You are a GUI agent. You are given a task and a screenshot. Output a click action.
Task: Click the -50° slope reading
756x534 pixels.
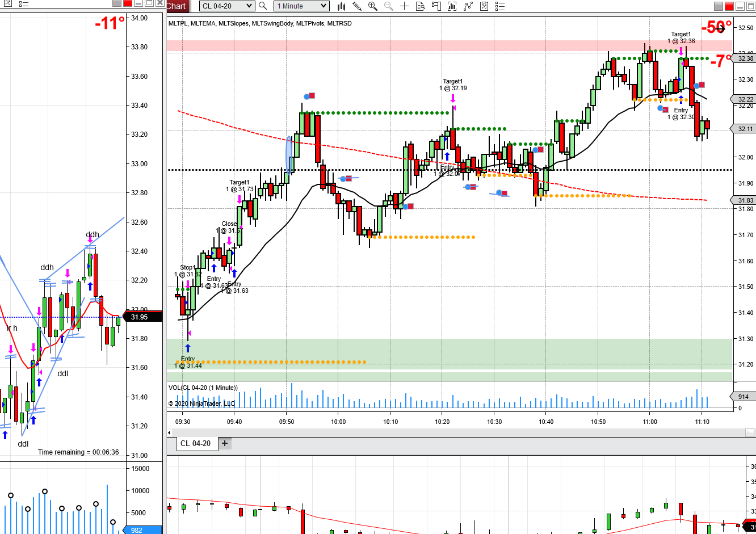pyautogui.click(x=716, y=27)
